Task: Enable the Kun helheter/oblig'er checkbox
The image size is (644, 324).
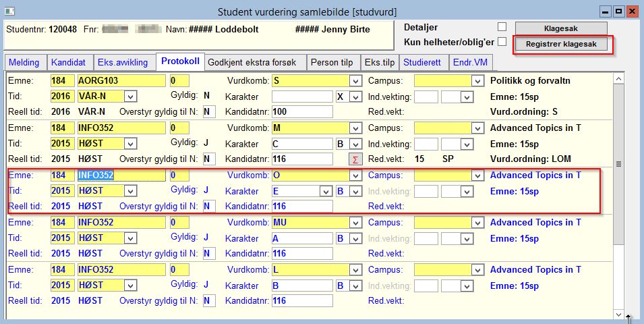Action: [502, 42]
